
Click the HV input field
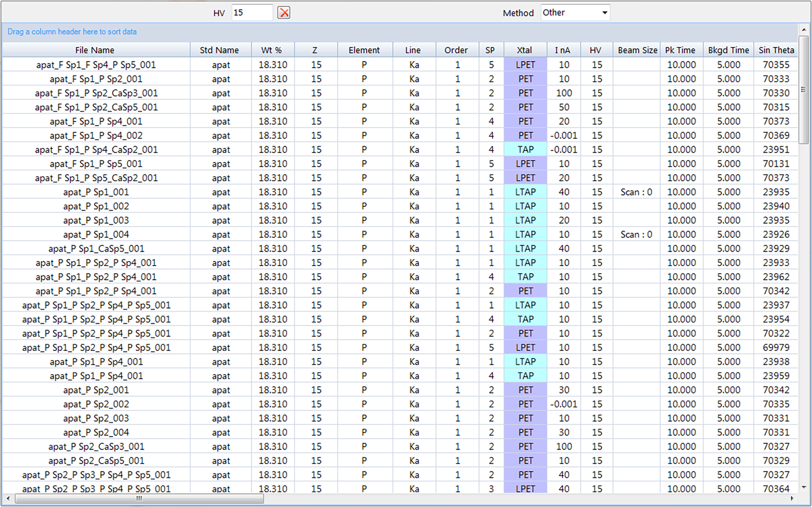point(252,13)
